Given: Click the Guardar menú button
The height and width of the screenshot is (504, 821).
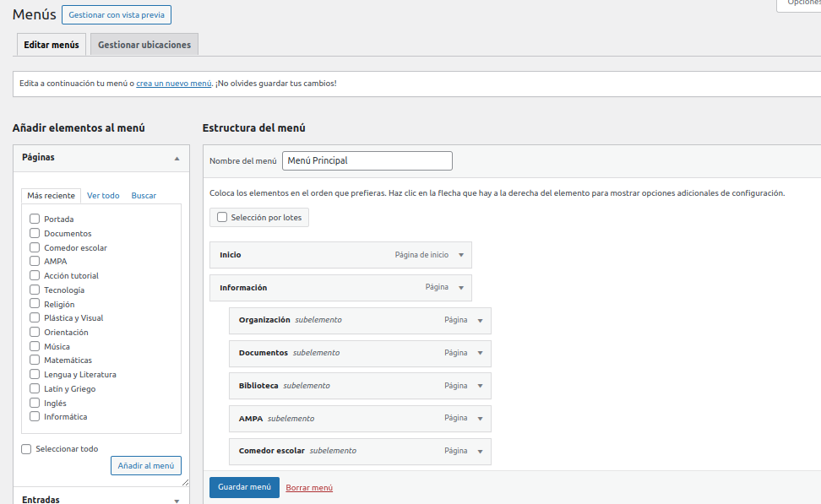Looking at the screenshot, I should click(244, 487).
